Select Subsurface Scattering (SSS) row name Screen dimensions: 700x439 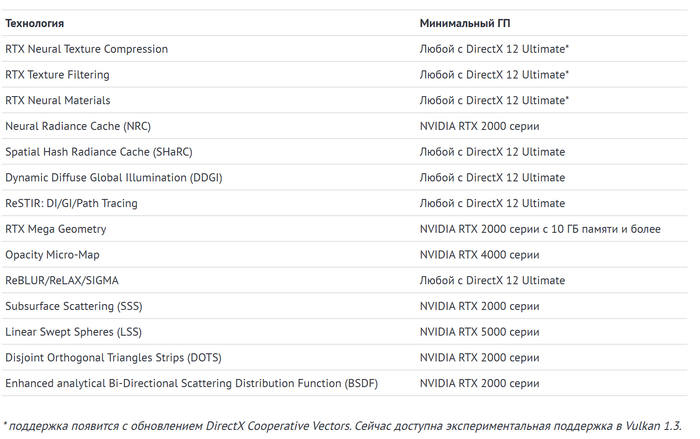point(75,306)
